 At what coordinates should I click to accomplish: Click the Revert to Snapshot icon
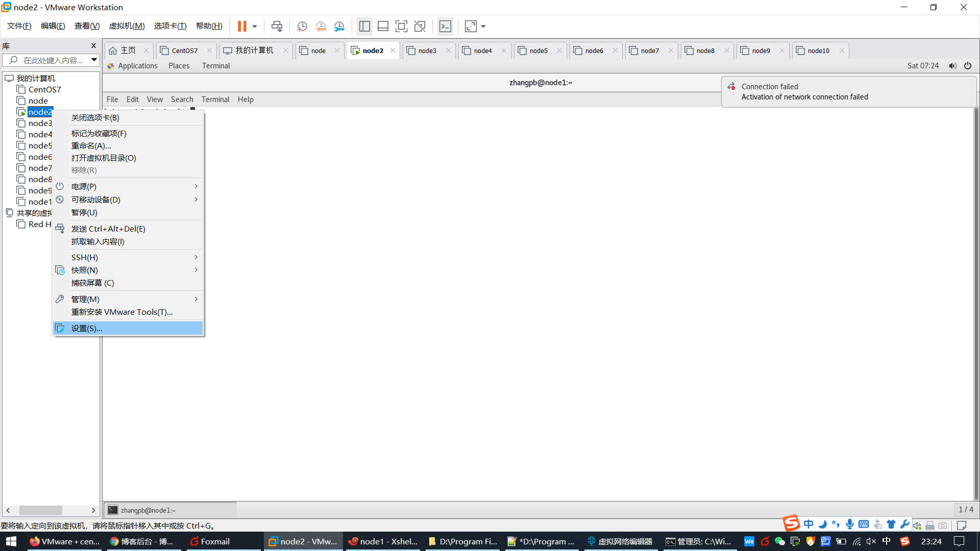(x=321, y=27)
